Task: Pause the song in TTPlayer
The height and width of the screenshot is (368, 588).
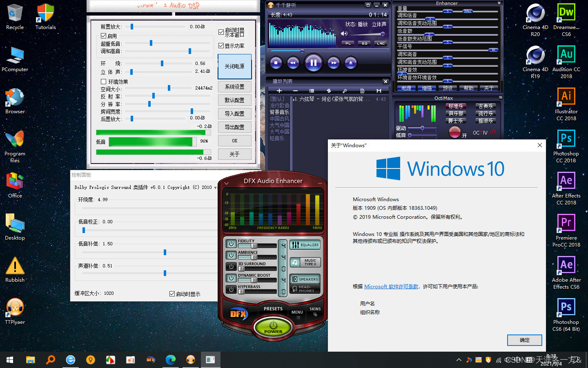Action: (x=313, y=63)
